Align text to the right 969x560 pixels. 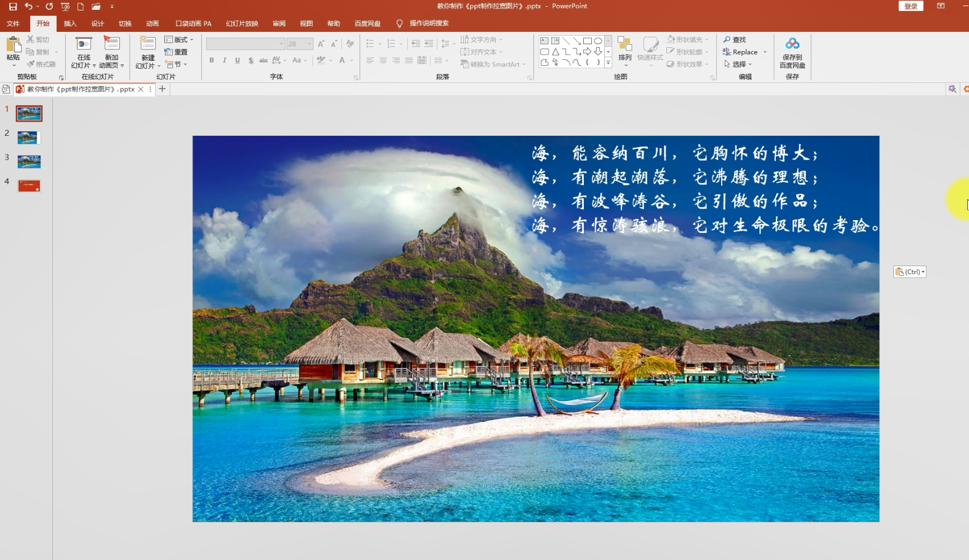pyautogui.click(x=396, y=60)
